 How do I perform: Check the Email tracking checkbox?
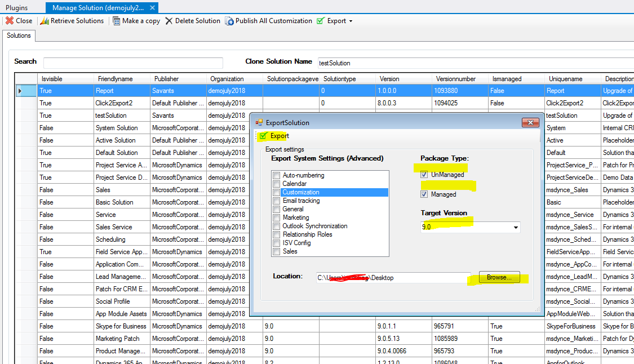click(277, 201)
